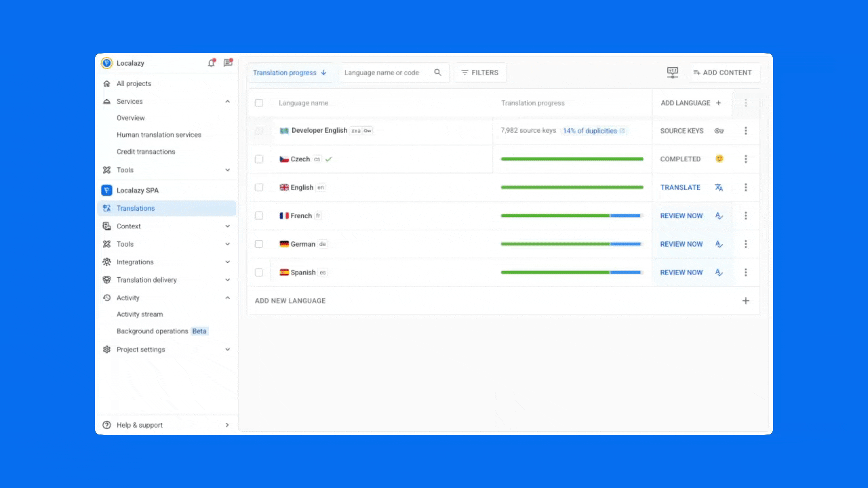Tick the English row checkbox

point(259,188)
